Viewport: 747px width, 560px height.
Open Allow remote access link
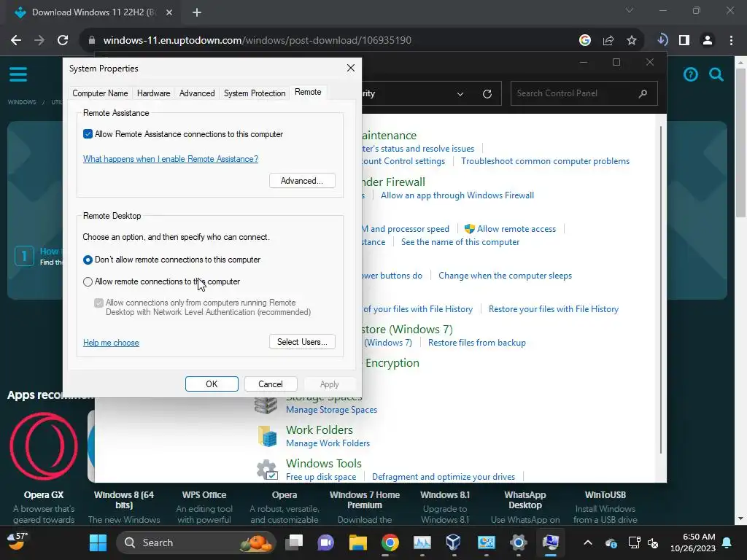point(516,229)
